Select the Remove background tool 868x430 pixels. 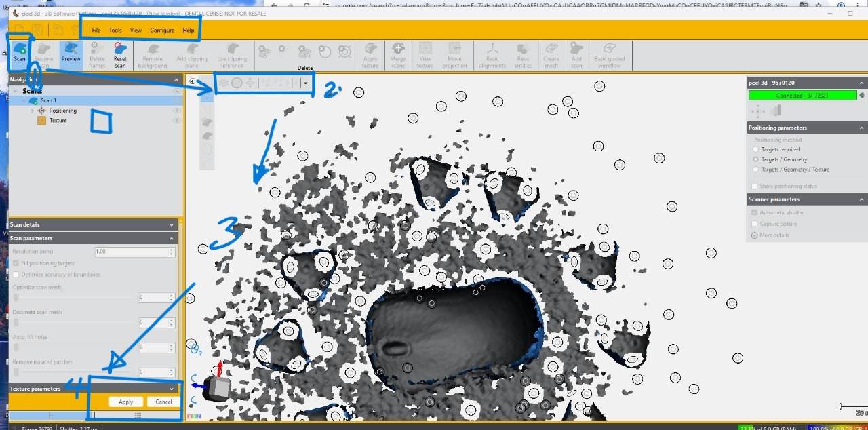(x=153, y=56)
